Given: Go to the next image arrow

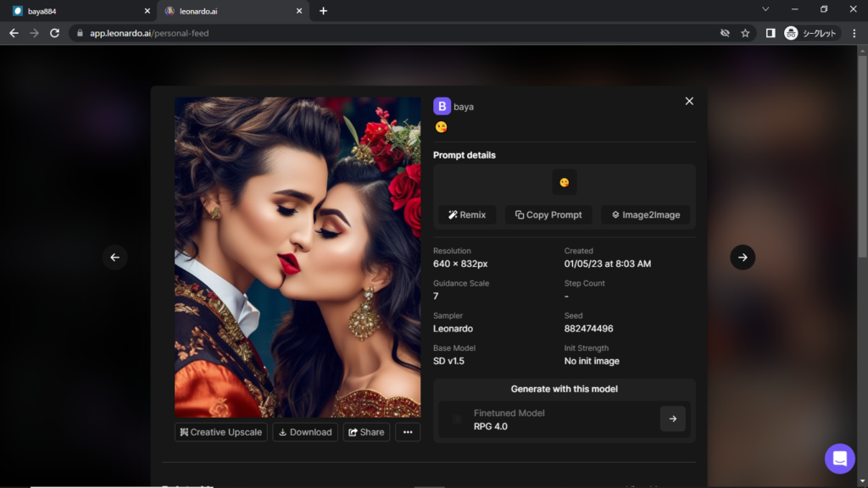Looking at the screenshot, I should pyautogui.click(x=743, y=258).
